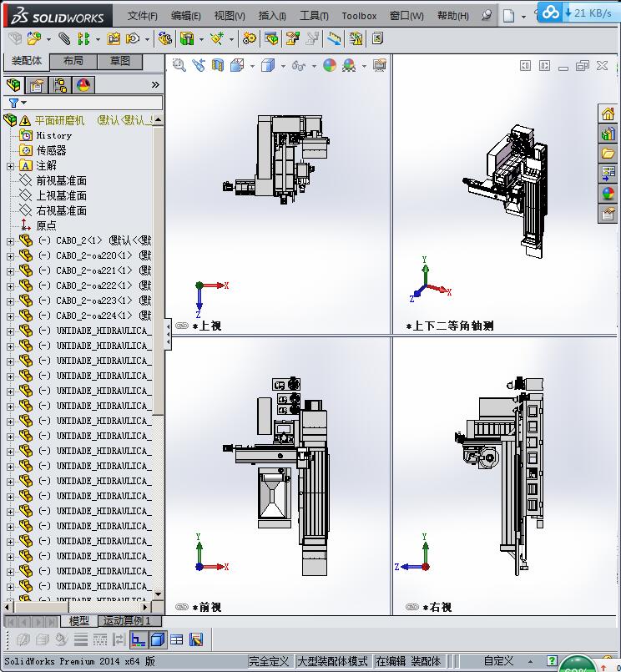
Task: Click the View Settings monitor icon
Action: pyautogui.click(x=379, y=66)
